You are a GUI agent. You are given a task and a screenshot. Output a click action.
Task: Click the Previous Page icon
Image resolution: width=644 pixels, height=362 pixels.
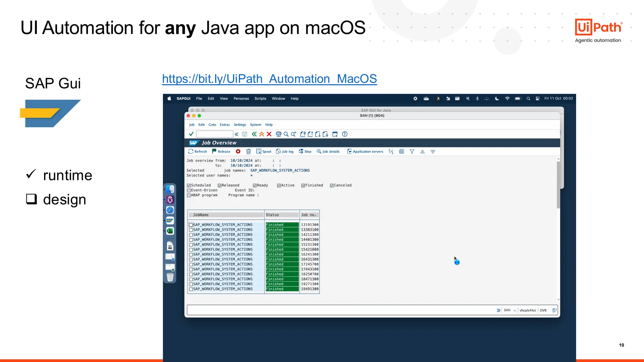click(310, 134)
